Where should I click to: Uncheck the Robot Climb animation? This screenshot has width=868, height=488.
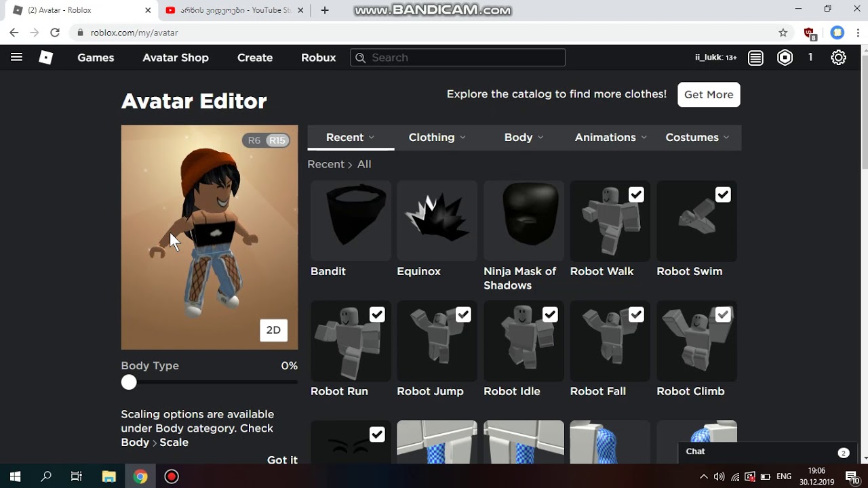(723, 314)
